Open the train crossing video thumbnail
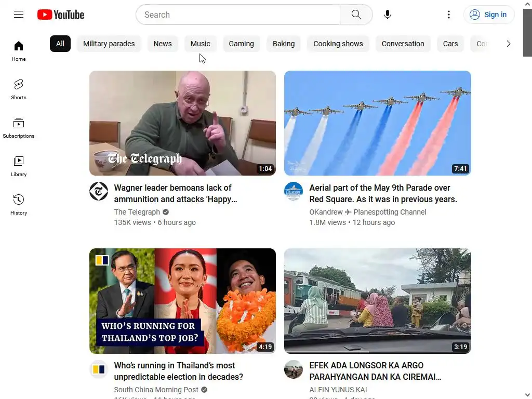Viewport: 532px width, 399px height. [x=378, y=301]
